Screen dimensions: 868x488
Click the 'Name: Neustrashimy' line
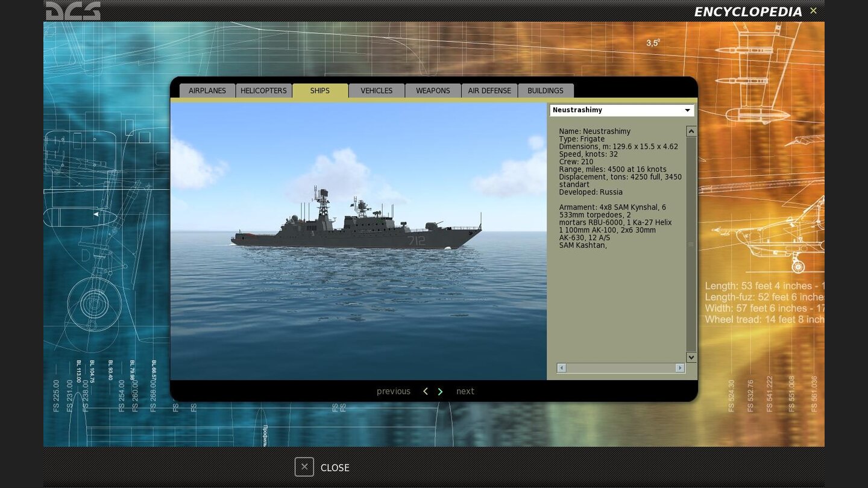594,131
